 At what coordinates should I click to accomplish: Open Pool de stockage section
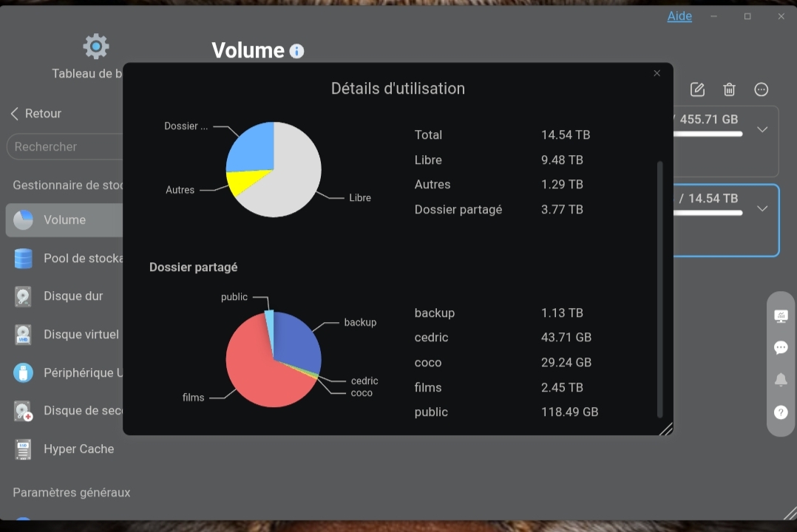[x=64, y=258]
